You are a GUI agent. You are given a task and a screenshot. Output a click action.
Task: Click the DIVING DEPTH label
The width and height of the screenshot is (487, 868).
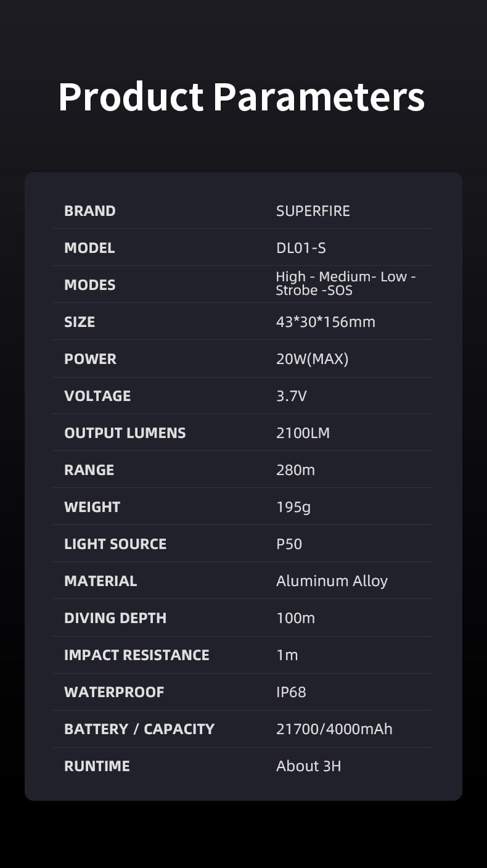(x=115, y=618)
